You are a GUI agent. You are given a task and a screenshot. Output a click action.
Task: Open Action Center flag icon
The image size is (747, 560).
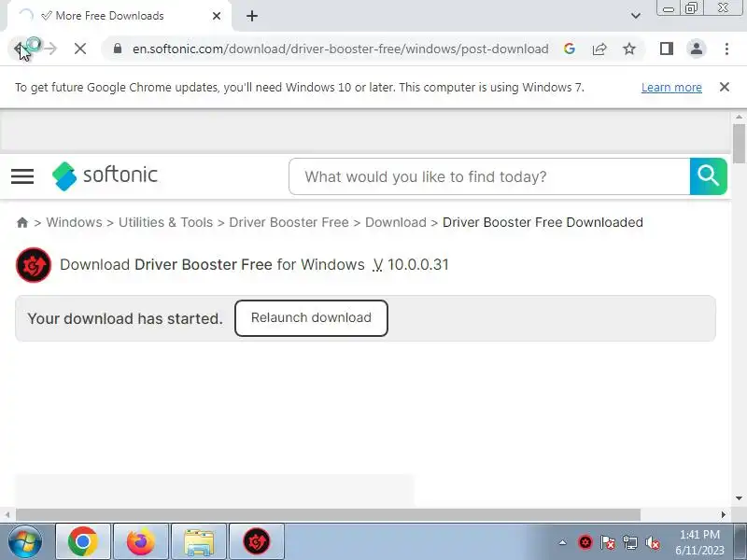pyautogui.click(x=608, y=542)
